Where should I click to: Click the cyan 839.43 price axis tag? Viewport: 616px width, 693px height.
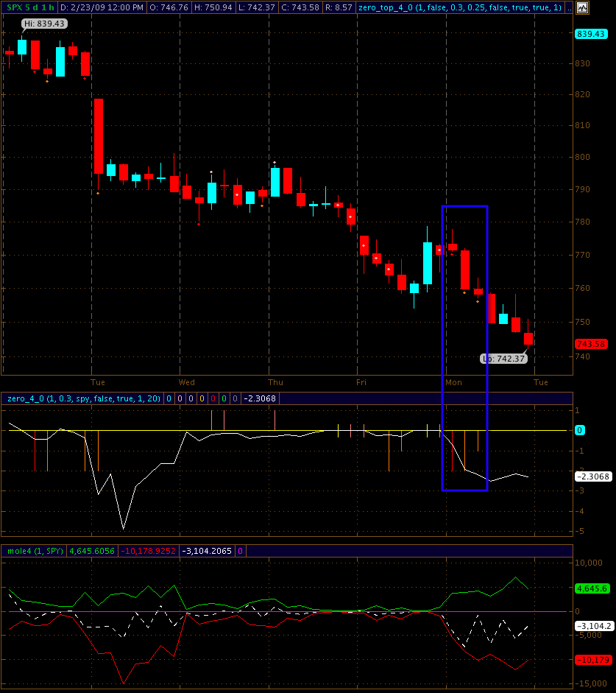590,34
